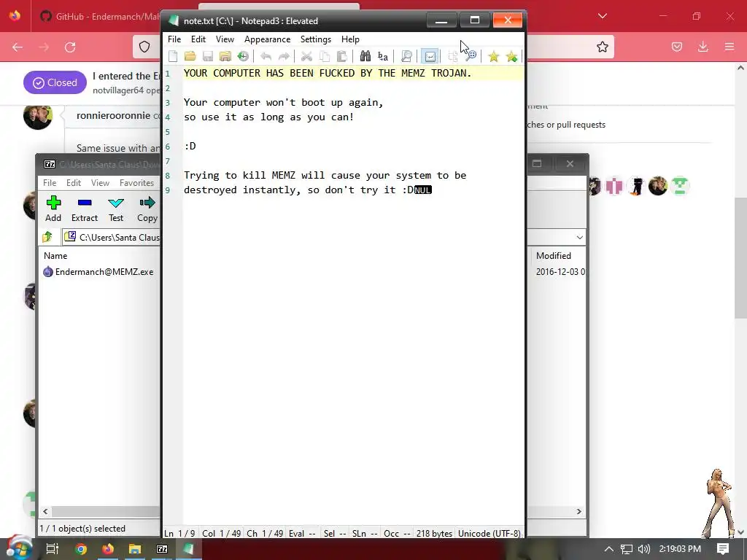
Task: Click the Paste clipboard icon in Notepad3
Action: click(x=341, y=57)
